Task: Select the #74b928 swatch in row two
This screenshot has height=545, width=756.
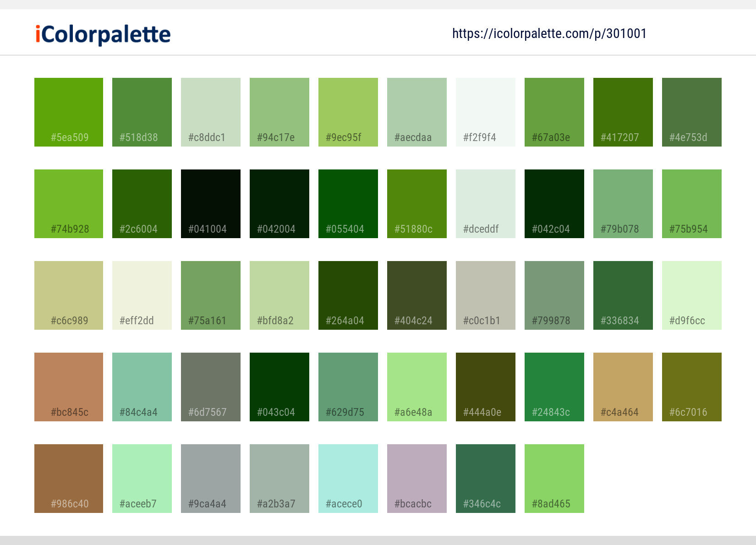Action: tap(68, 203)
